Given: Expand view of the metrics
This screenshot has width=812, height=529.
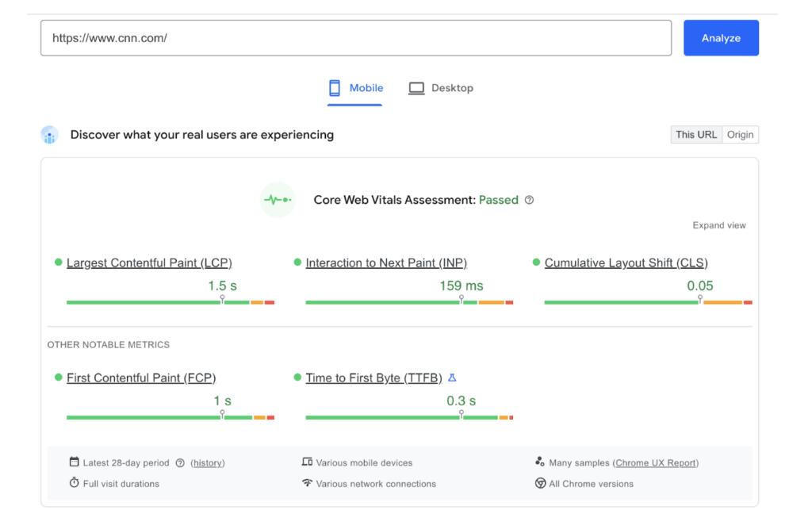Looking at the screenshot, I should (718, 225).
